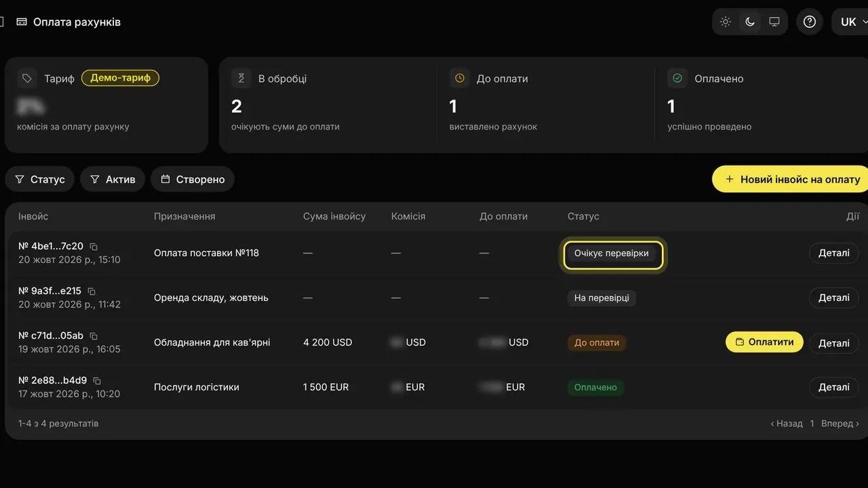Select the 1 500 EUR invoice amount
Image resolution: width=868 pixels, height=488 pixels.
tap(326, 387)
